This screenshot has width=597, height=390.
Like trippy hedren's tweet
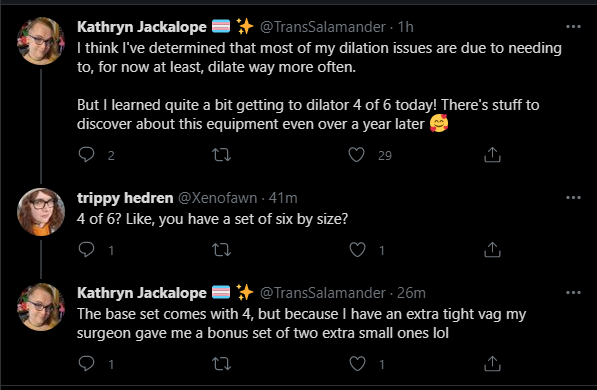[x=357, y=250]
